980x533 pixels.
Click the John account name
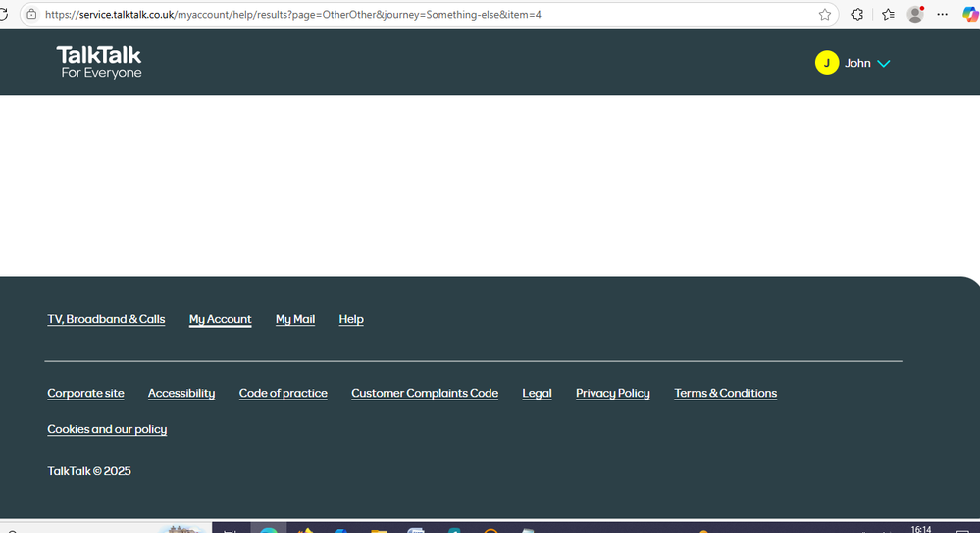(x=857, y=63)
